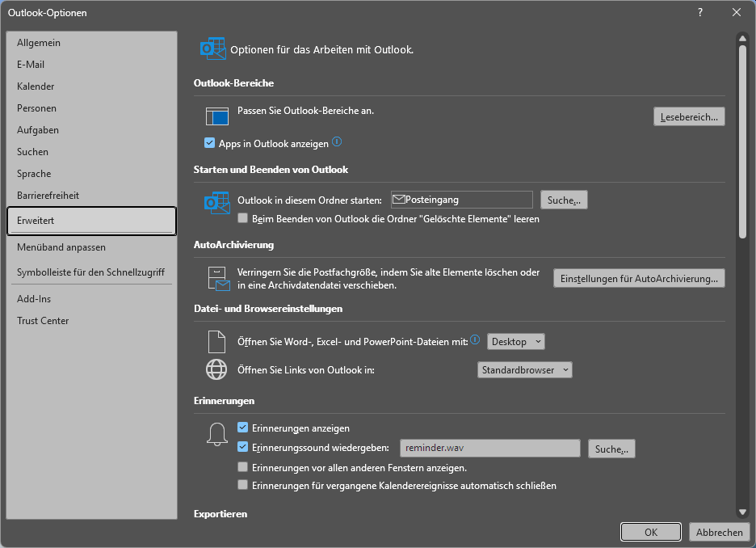Open Sprache settings
Screen dimensions: 756x548
91,174
